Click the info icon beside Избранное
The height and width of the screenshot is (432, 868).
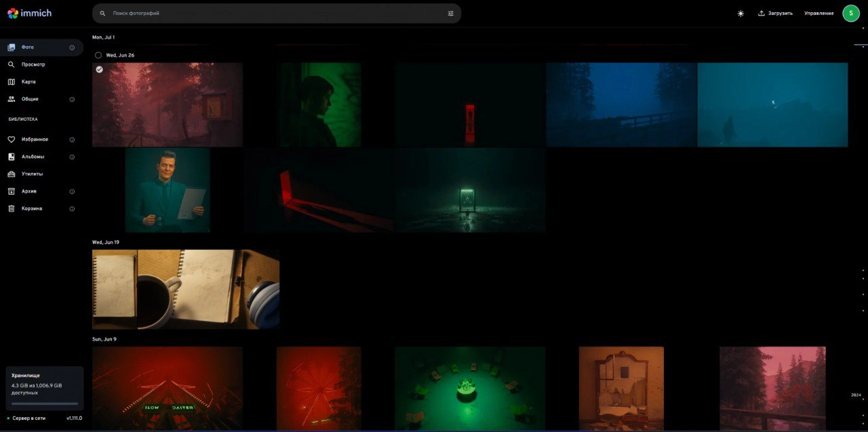[72, 139]
